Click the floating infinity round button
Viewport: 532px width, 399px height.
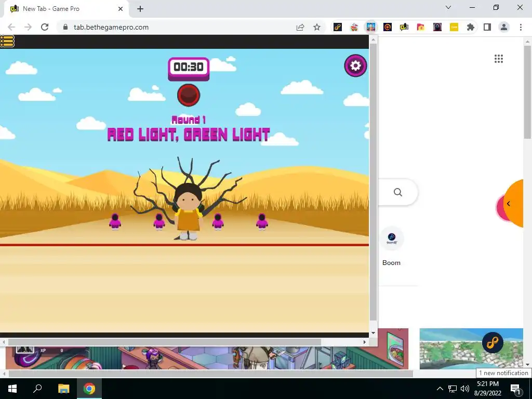493,343
